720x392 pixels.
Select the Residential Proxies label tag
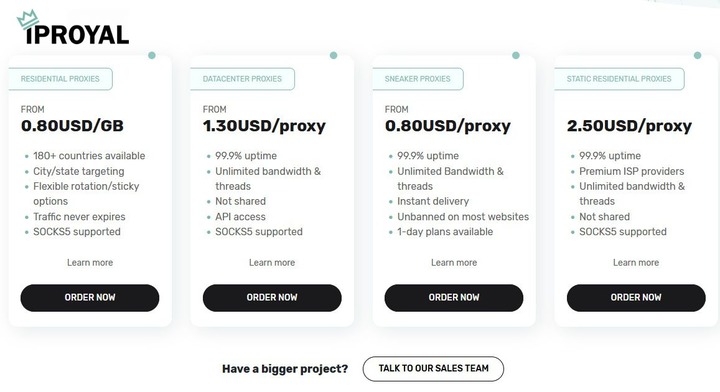coord(61,79)
